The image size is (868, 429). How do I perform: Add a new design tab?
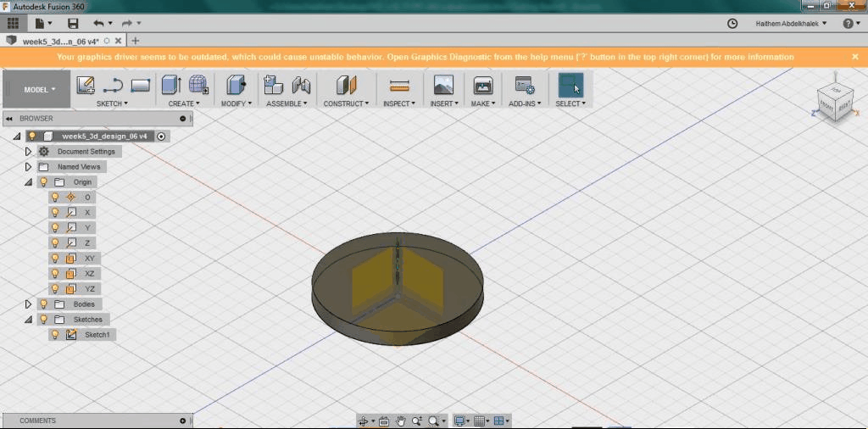pyautogui.click(x=135, y=41)
